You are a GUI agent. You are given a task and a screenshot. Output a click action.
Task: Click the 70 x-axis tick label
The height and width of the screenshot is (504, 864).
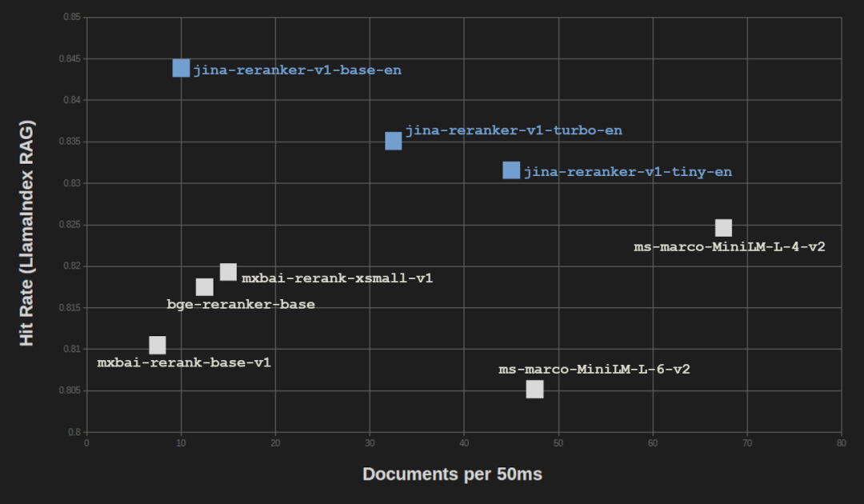point(747,443)
